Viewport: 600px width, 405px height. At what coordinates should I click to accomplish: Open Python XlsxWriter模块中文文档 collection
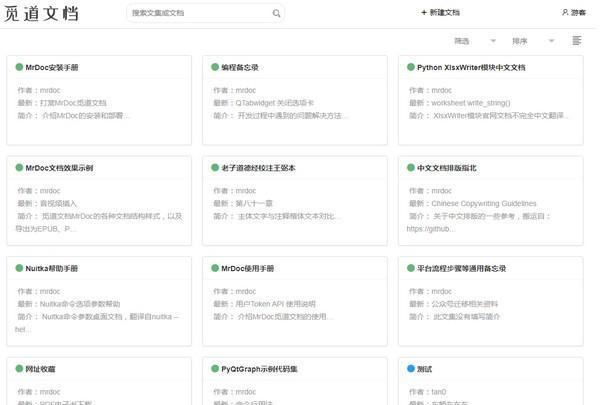point(471,67)
